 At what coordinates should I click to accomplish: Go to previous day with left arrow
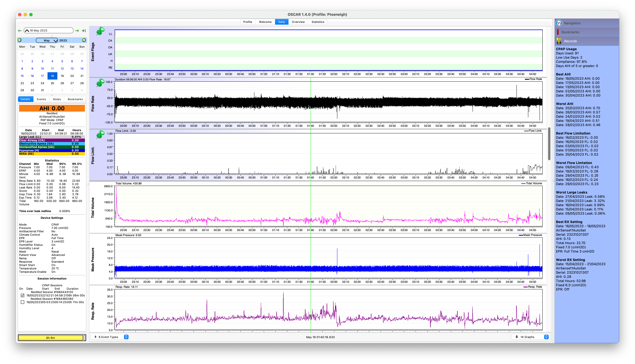[20, 30]
